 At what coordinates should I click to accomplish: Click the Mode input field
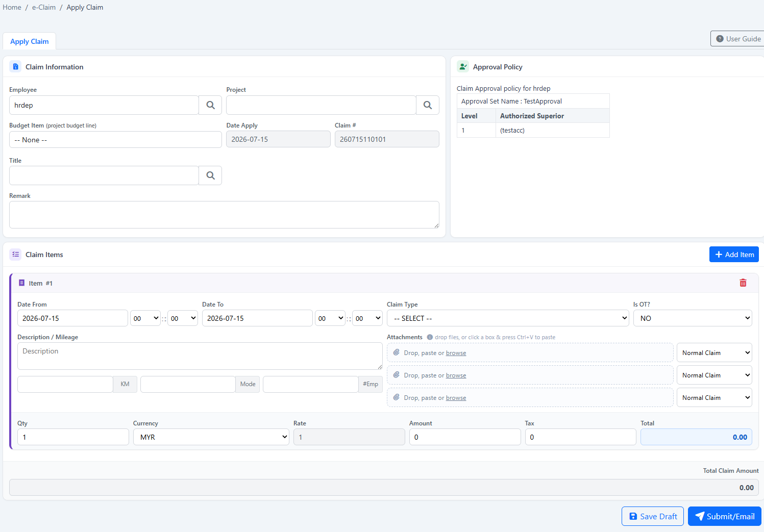[x=188, y=384]
